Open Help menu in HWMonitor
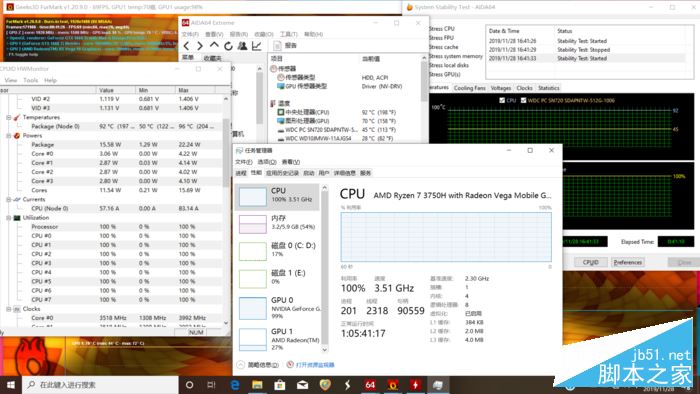Screen dimensions: 700x394 50,80
